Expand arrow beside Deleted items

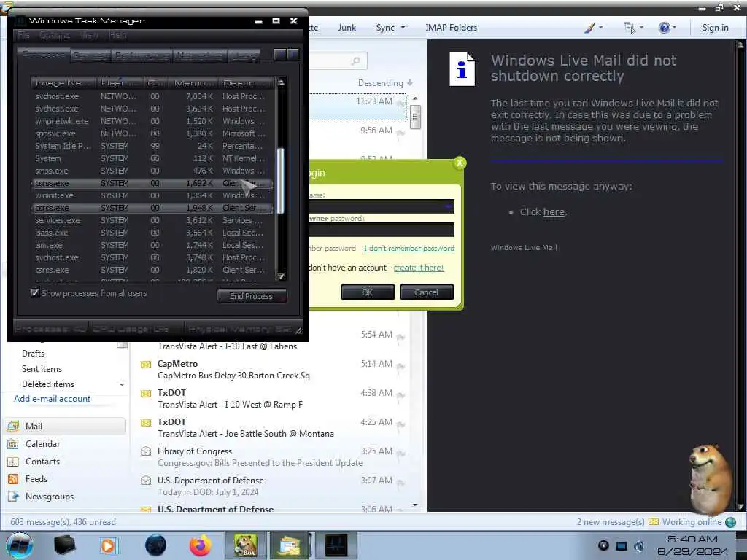point(122,384)
